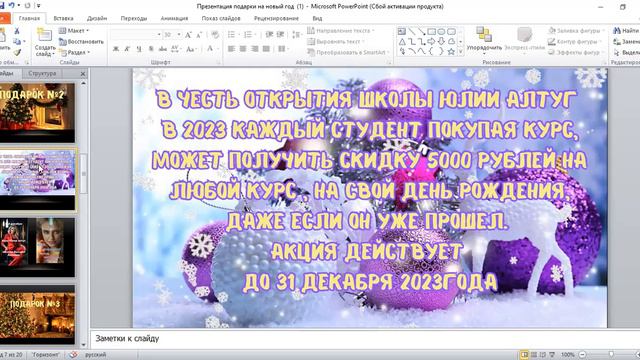Switch to Структура outline pane tab
This screenshot has height=360, width=640.
(x=42, y=73)
